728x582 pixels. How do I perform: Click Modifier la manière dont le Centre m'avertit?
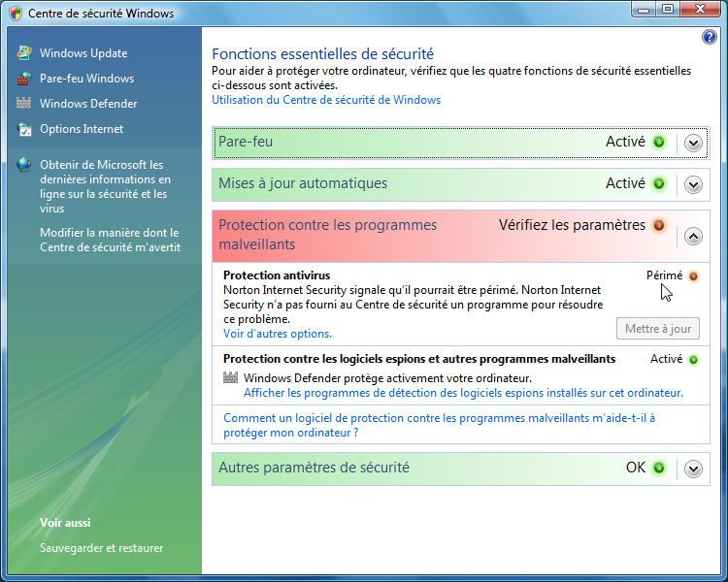click(x=110, y=240)
